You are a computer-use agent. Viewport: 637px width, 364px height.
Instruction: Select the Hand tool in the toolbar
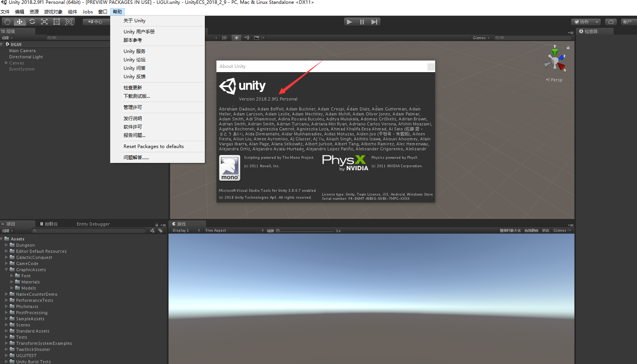tap(7, 22)
